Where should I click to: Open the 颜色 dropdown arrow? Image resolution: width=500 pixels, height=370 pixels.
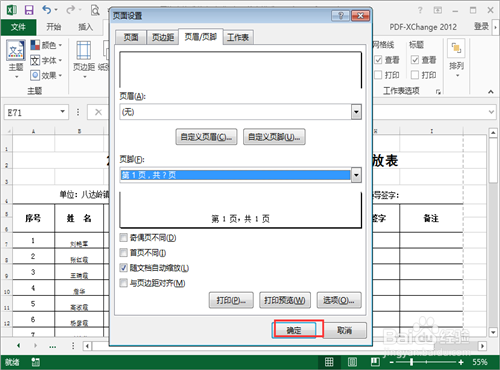[x=60, y=45]
